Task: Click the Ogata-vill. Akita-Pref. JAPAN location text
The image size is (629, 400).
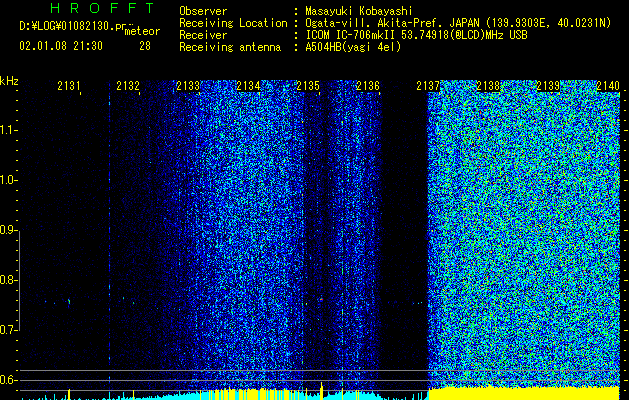Action: 458,23
